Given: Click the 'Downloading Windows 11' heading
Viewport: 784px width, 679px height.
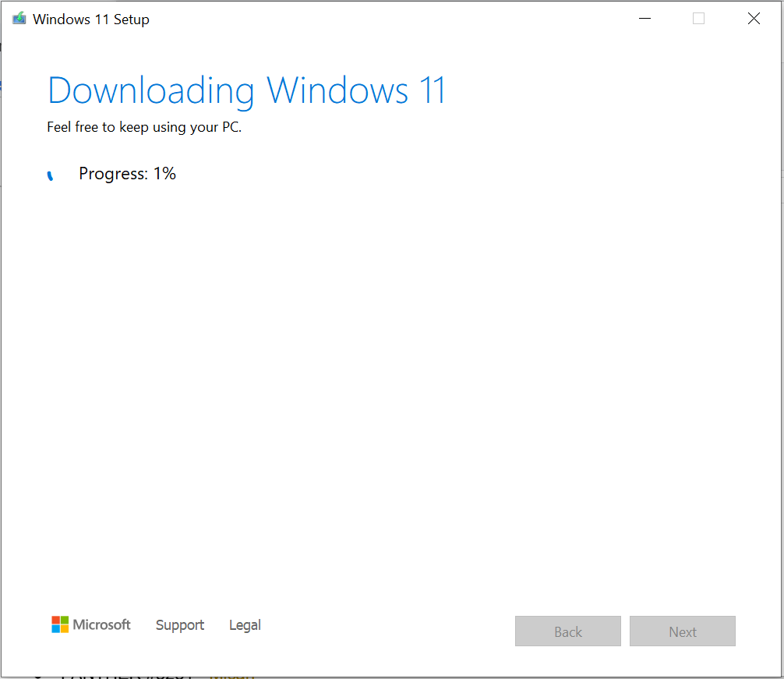Looking at the screenshot, I should click(246, 90).
